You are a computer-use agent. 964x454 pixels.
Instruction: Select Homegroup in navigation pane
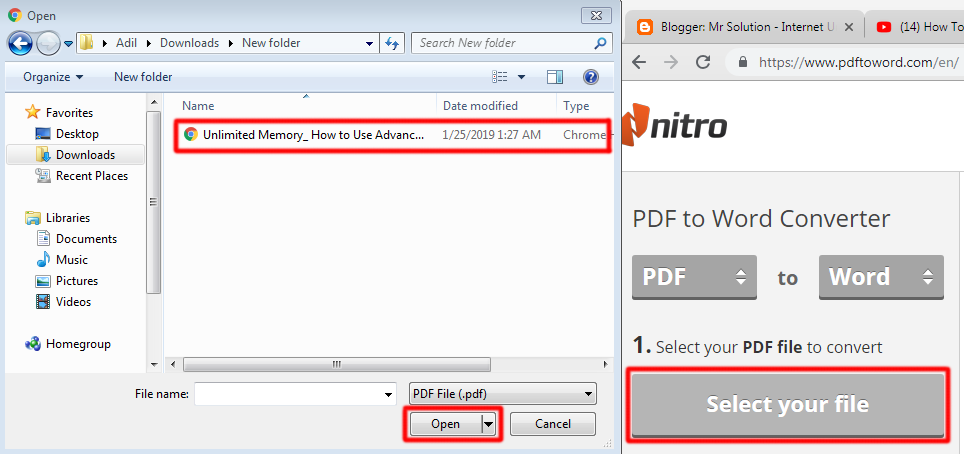(68, 344)
